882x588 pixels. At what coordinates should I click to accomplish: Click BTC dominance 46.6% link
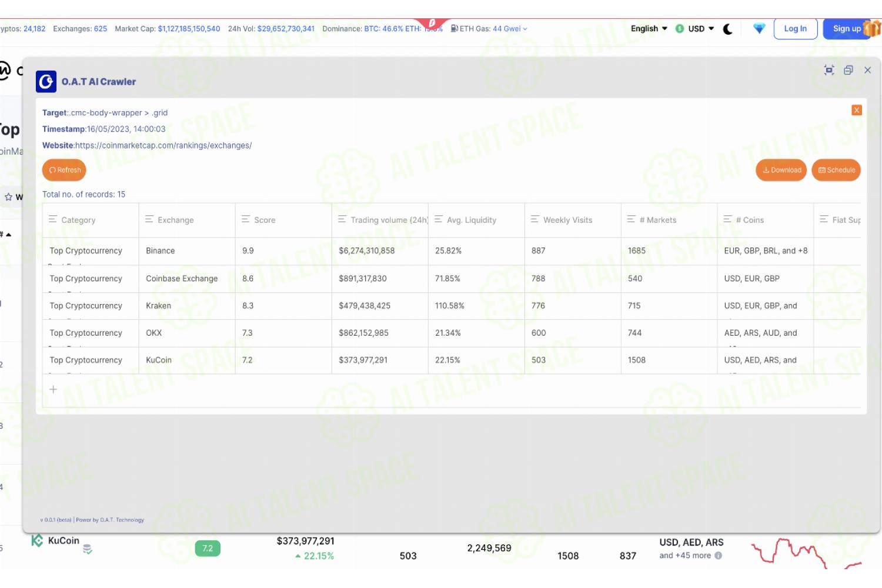tap(383, 29)
